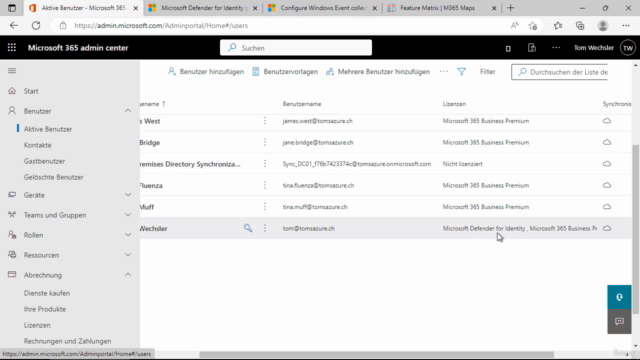This screenshot has height=360, width=640.
Task: Expand the Teams und Gruppen section
Action: click(x=128, y=215)
